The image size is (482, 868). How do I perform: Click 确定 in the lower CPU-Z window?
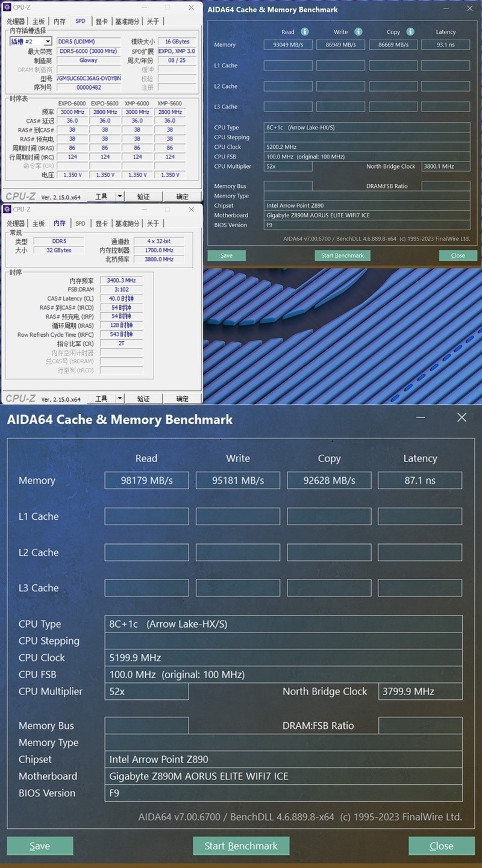point(182,398)
